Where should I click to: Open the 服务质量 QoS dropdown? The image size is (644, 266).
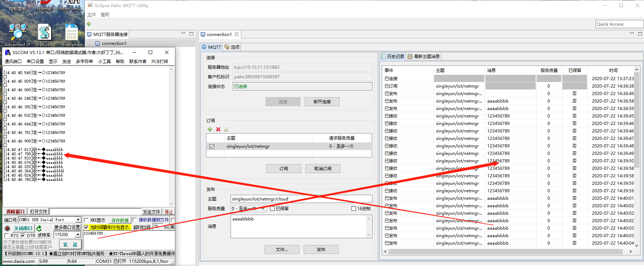click(248, 209)
